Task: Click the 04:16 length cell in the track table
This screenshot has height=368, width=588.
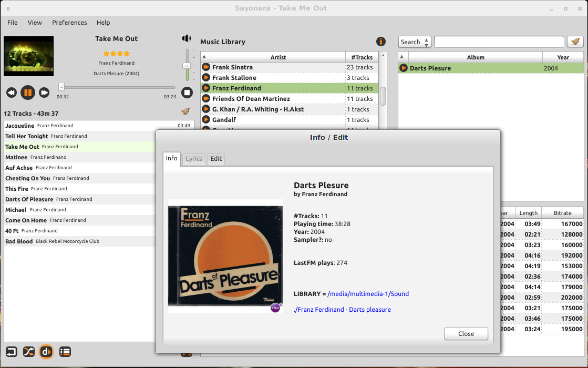Action: point(529,255)
